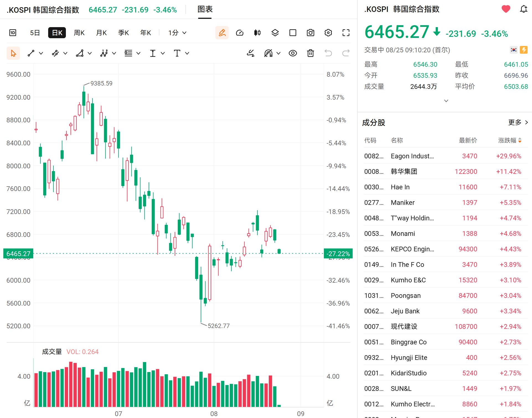Click the screenshot camera icon

(x=311, y=33)
